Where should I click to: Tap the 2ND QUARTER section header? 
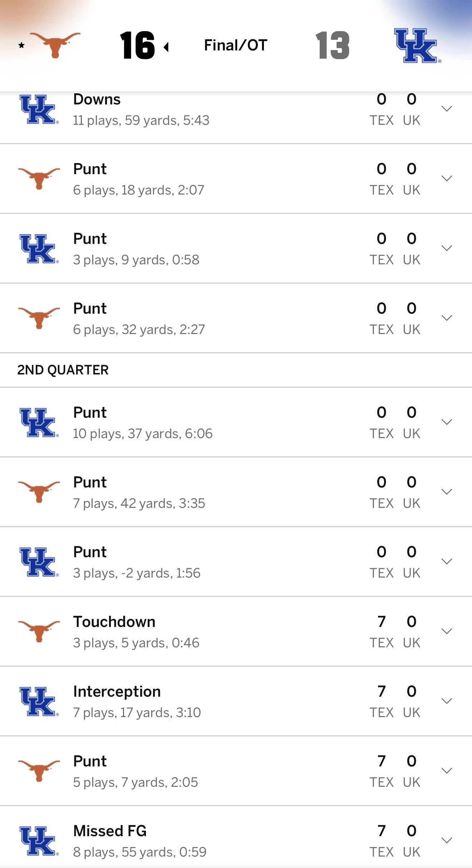(x=63, y=370)
